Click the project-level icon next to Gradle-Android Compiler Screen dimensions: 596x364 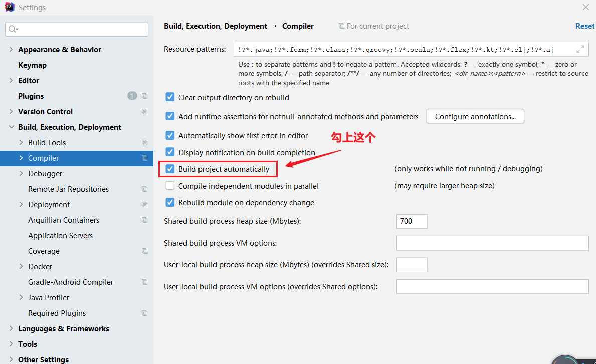[144, 282]
